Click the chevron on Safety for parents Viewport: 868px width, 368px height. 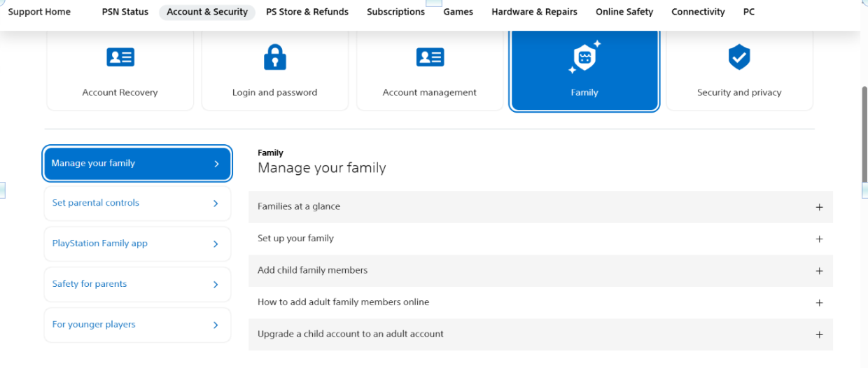click(216, 285)
